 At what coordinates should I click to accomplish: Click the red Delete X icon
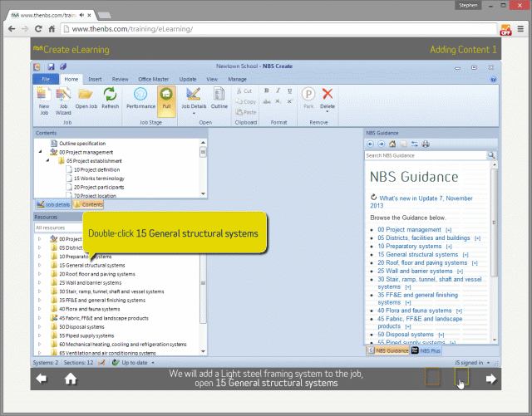[x=328, y=94]
